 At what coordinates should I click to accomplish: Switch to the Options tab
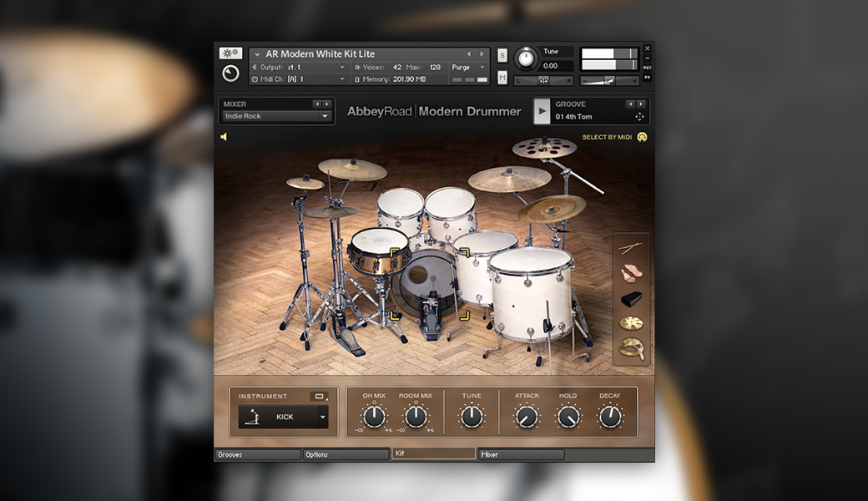tap(346, 454)
